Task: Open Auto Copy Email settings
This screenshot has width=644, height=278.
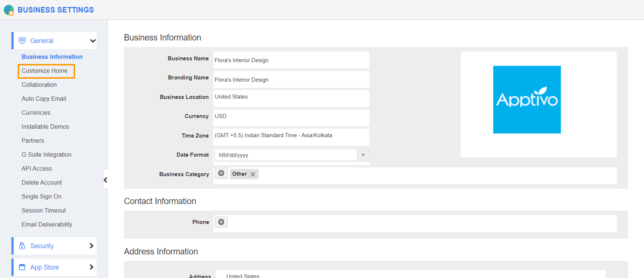Action: (44, 99)
